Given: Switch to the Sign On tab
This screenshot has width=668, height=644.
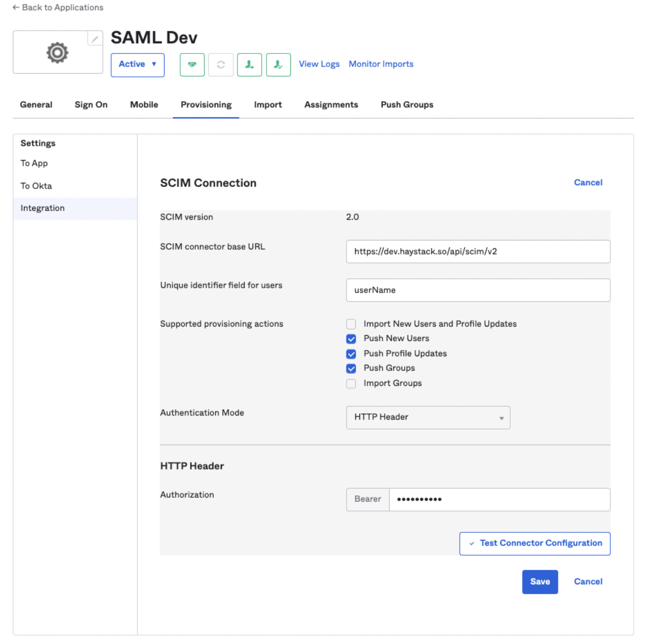Looking at the screenshot, I should tap(91, 104).
